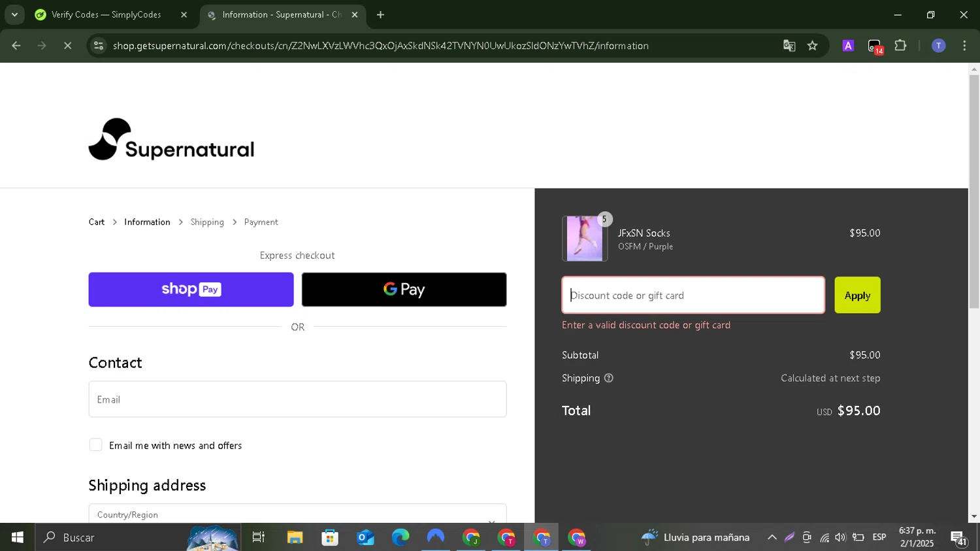Open Chrome three-dot menu
The image size is (980, 551).
click(964, 46)
